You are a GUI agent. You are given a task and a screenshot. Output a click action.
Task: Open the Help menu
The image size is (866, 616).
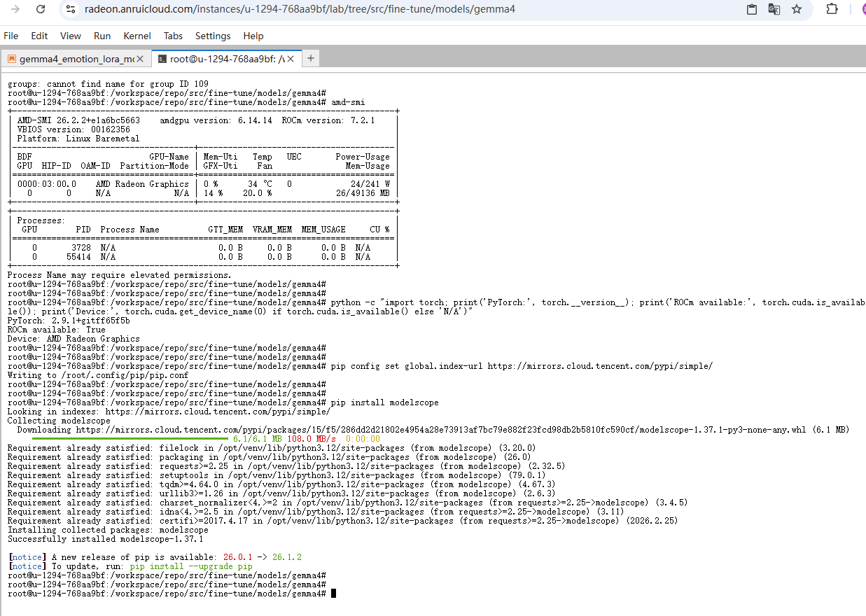253,36
